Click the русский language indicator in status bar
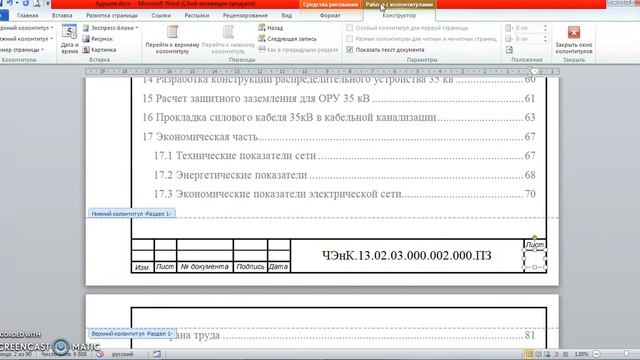 pyautogui.click(x=122, y=354)
